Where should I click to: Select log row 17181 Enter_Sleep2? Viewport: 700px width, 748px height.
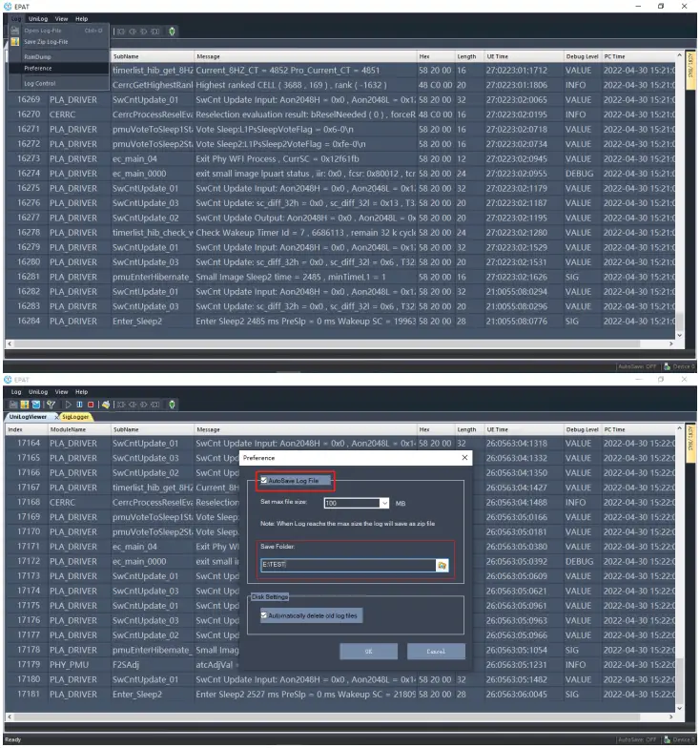pyautogui.click(x=341, y=695)
